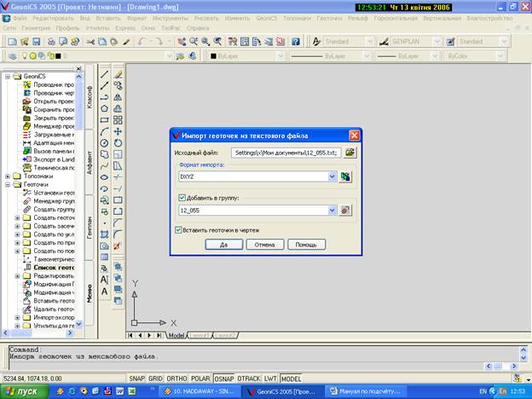Toggle ORTHO mode in the status bar

pyautogui.click(x=176, y=379)
